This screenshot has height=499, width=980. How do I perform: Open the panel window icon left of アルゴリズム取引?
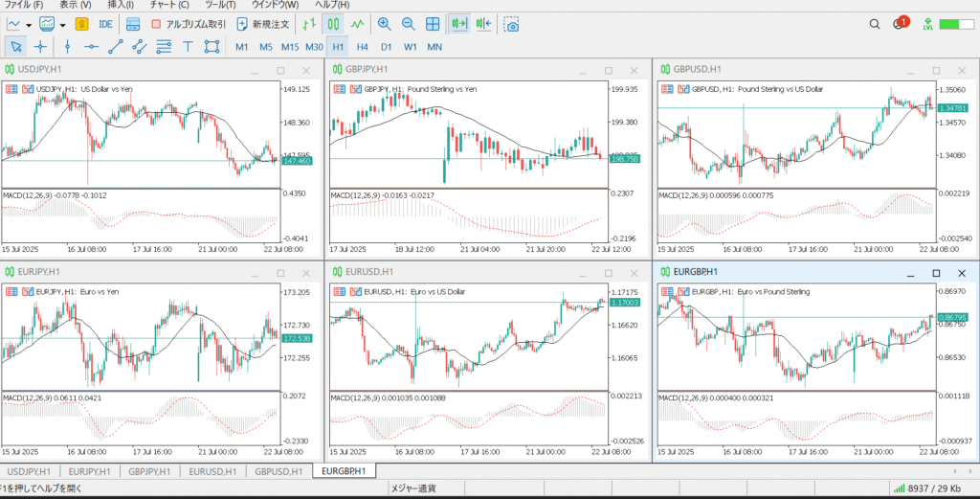[133, 24]
